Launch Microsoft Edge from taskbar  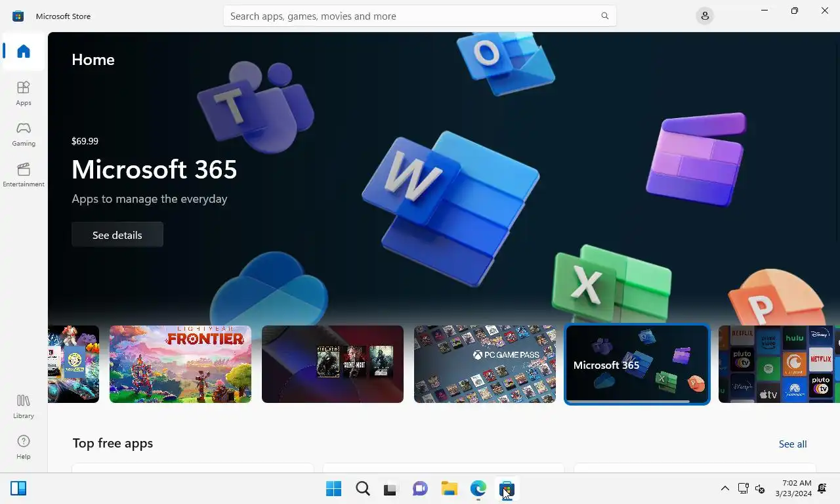pos(478,489)
